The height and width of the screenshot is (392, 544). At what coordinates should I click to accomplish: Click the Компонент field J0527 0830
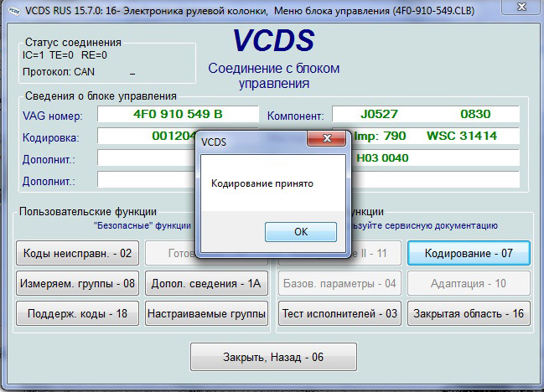426,114
